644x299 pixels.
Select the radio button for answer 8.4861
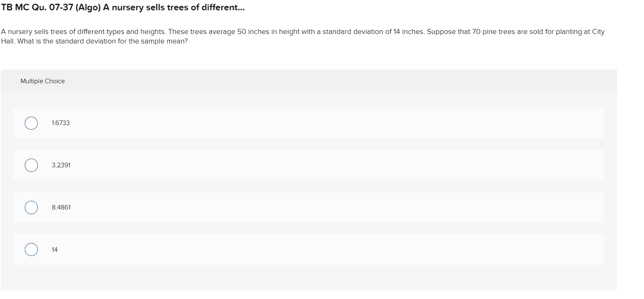coord(31,207)
